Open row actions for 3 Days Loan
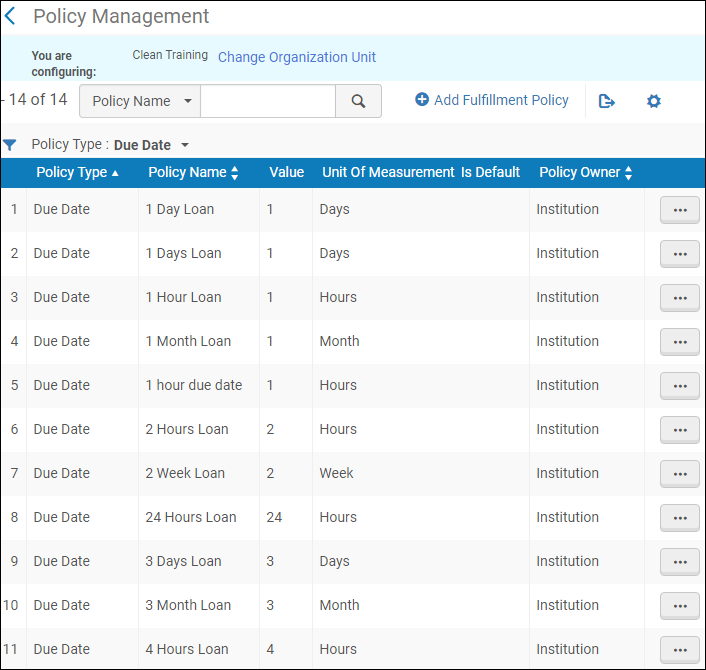The image size is (706, 670). (x=679, y=562)
